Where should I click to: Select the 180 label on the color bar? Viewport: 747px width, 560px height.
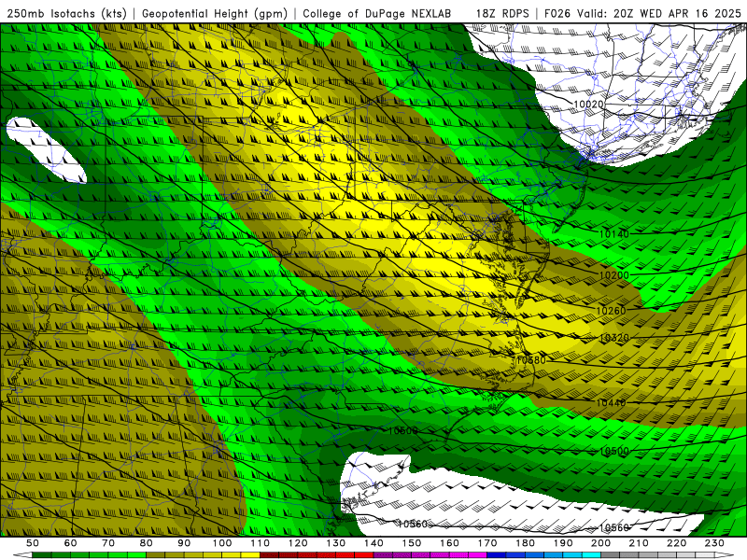(x=526, y=543)
